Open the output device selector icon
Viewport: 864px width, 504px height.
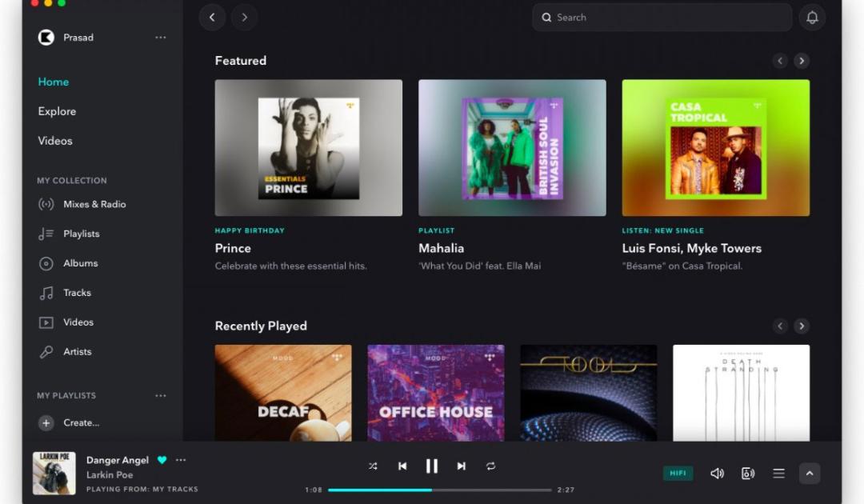[748, 473]
